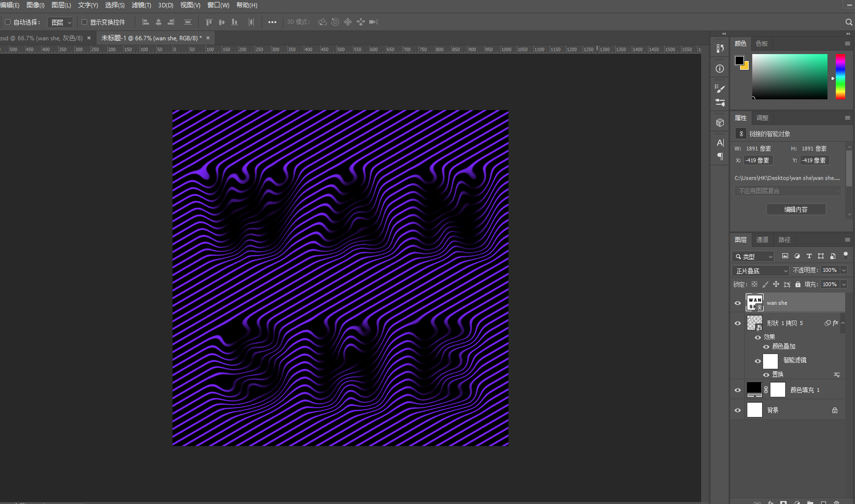Lock image pixels brush icon
This screenshot has height=504, width=855.
coord(766,284)
